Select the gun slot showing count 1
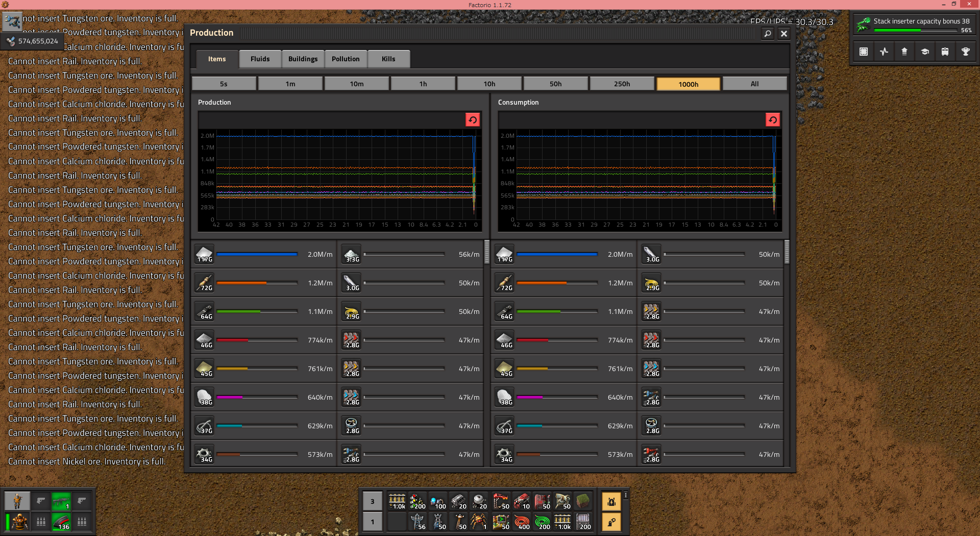This screenshot has height=536, width=980. click(x=61, y=501)
